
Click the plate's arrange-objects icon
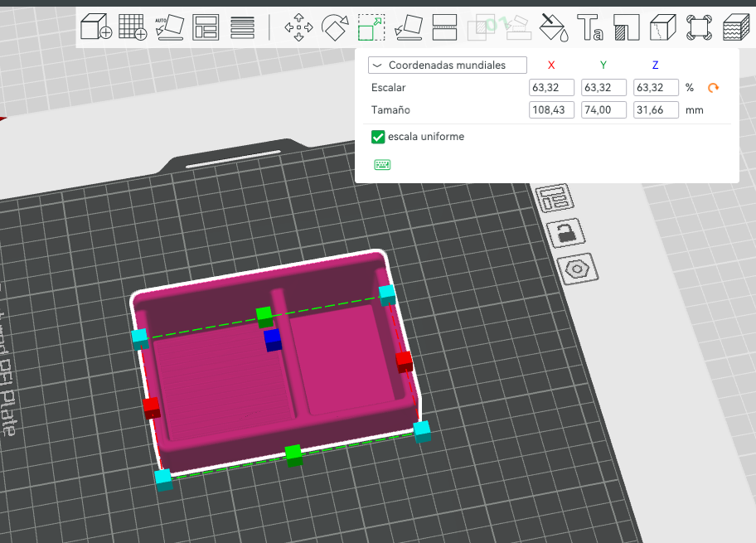click(x=555, y=197)
